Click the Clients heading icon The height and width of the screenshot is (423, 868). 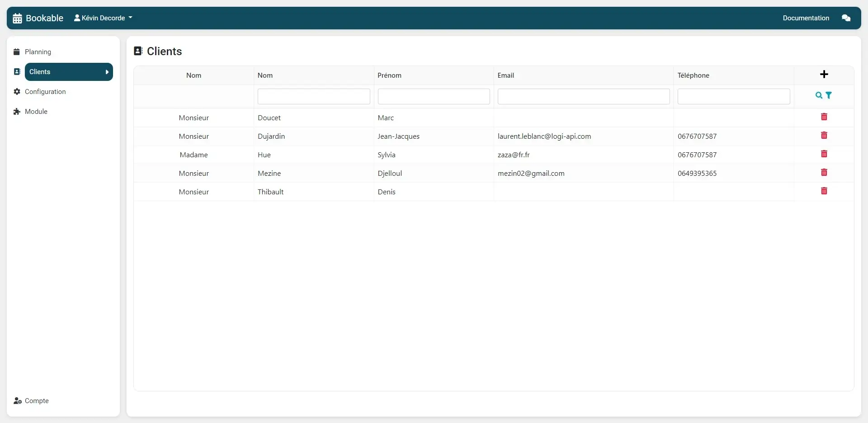click(x=138, y=51)
